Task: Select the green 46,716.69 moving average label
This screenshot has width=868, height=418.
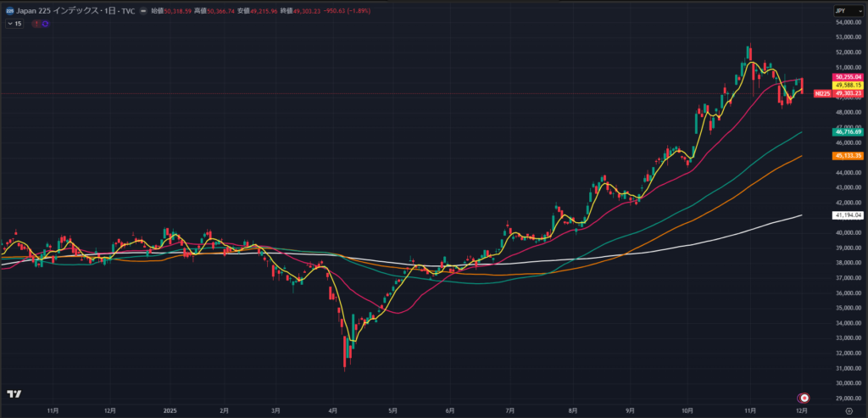Action: pyautogui.click(x=848, y=131)
